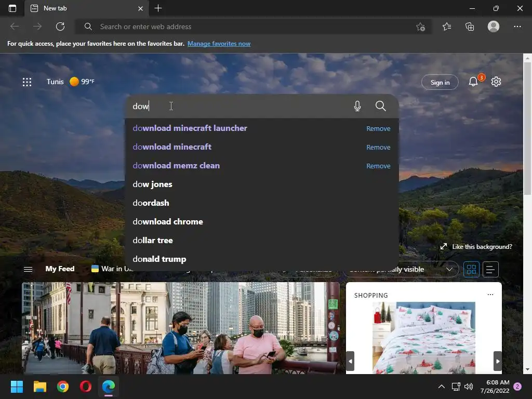
Task: Open Manage favorites now link
Action: (x=219, y=44)
